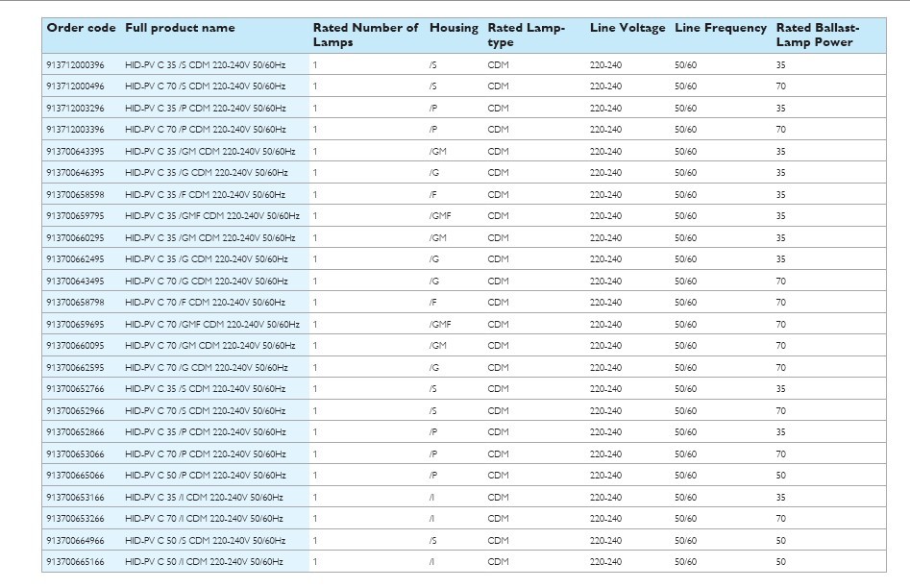The image size is (910, 588).
Task: Select order code 913700643395
Action: point(75,152)
